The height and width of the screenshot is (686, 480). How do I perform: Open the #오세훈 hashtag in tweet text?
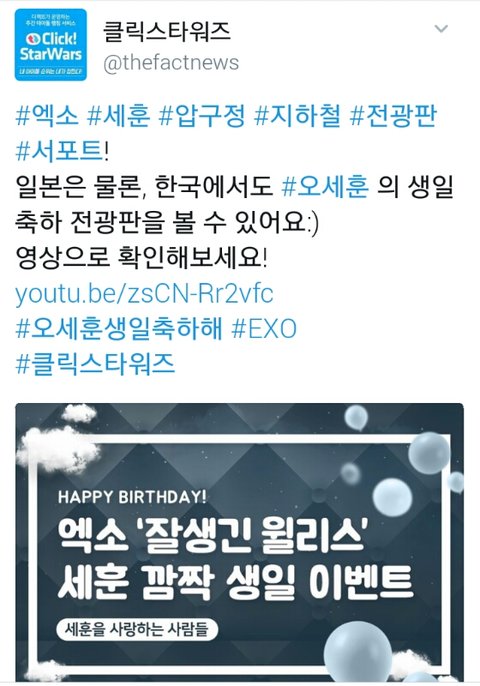pyautogui.click(x=325, y=187)
